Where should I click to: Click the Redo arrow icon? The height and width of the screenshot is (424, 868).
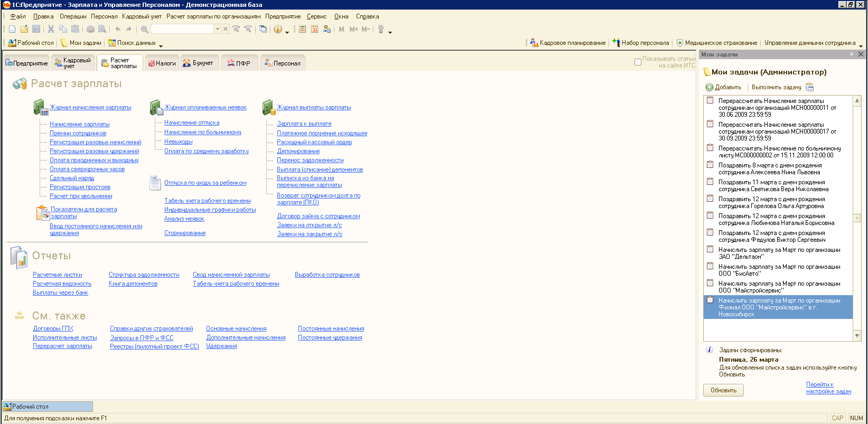pos(129,29)
